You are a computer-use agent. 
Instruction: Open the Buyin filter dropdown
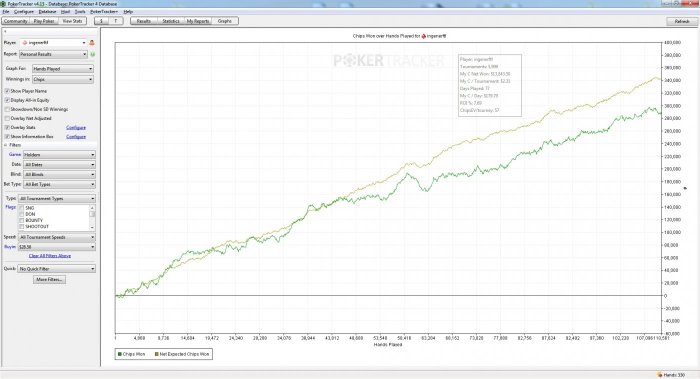click(57, 247)
